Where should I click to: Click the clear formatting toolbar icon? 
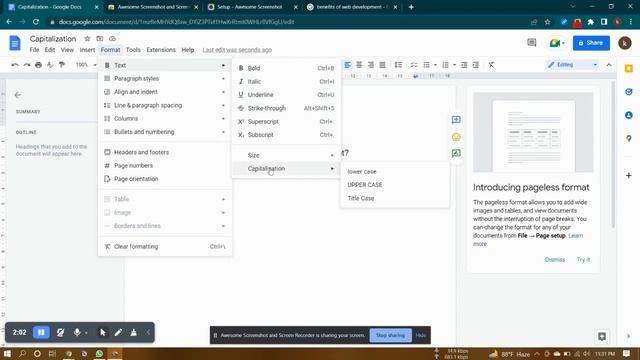point(491,65)
